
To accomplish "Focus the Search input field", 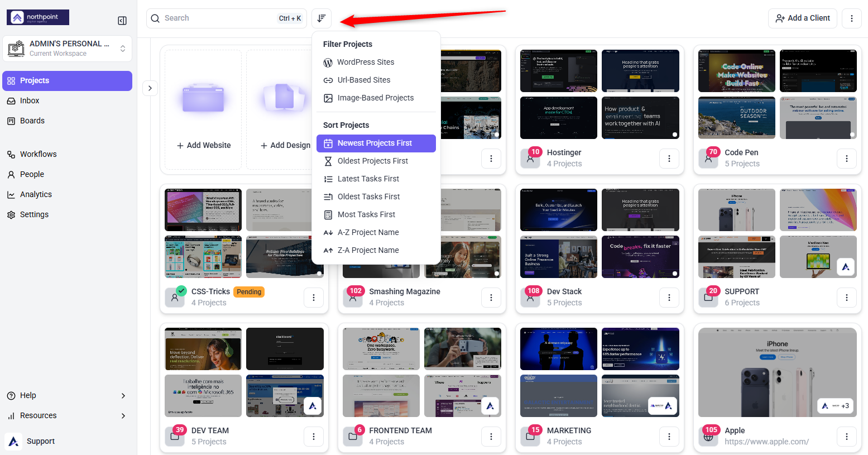I will 227,18.
